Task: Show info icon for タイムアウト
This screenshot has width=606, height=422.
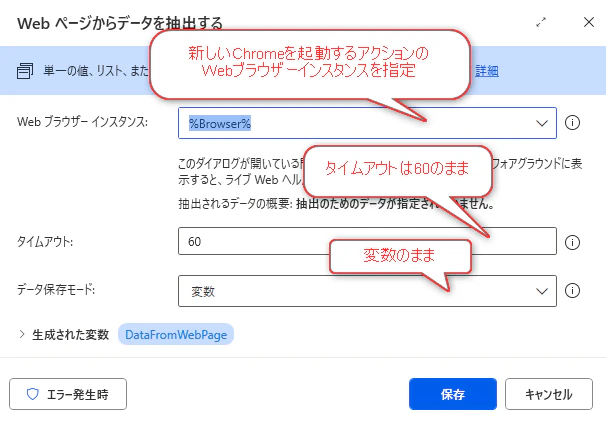Action: [x=572, y=242]
